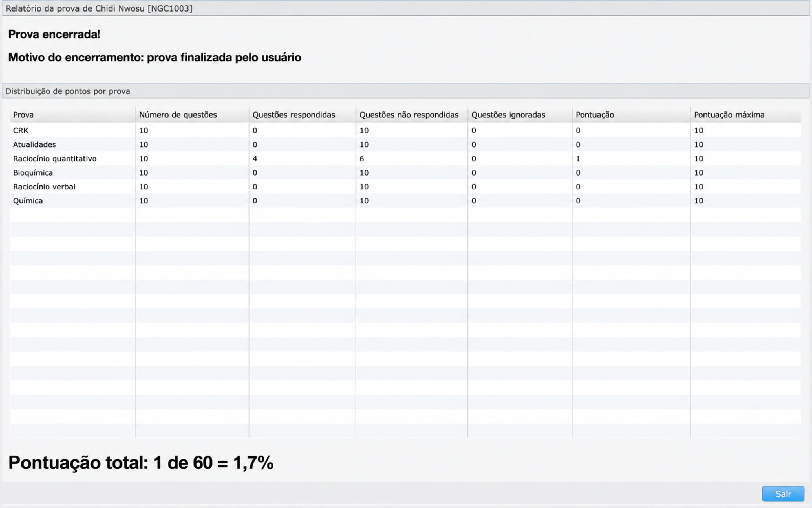Image resolution: width=812 pixels, height=508 pixels.
Task: Click the Questões respondidas column header
Action: (x=302, y=115)
